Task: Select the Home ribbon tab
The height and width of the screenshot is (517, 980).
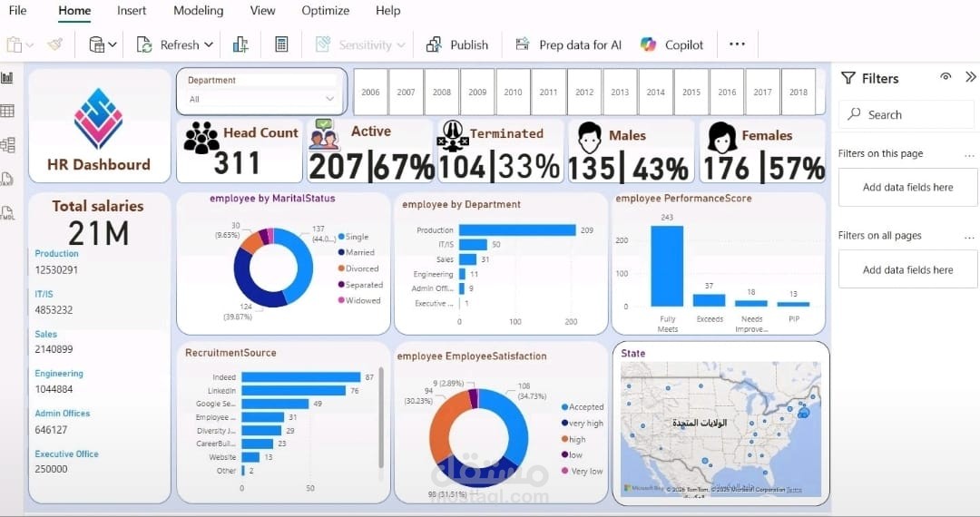Action: pyautogui.click(x=74, y=11)
